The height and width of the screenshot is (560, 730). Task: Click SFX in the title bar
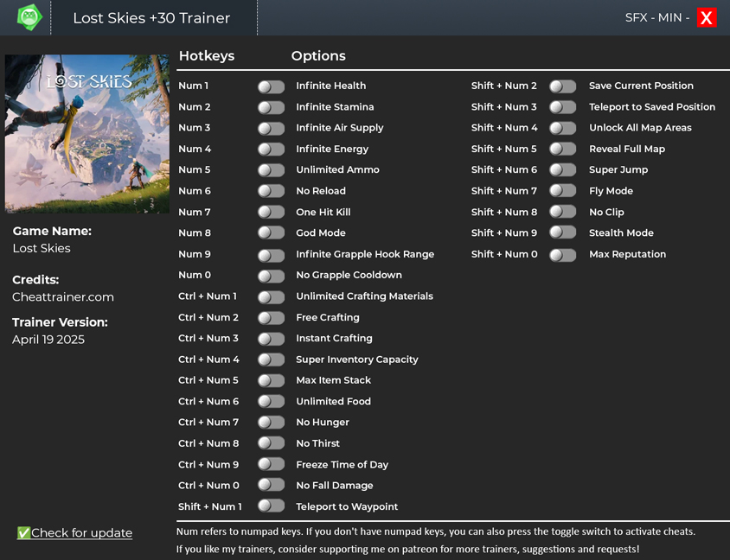[x=636, y=17]
